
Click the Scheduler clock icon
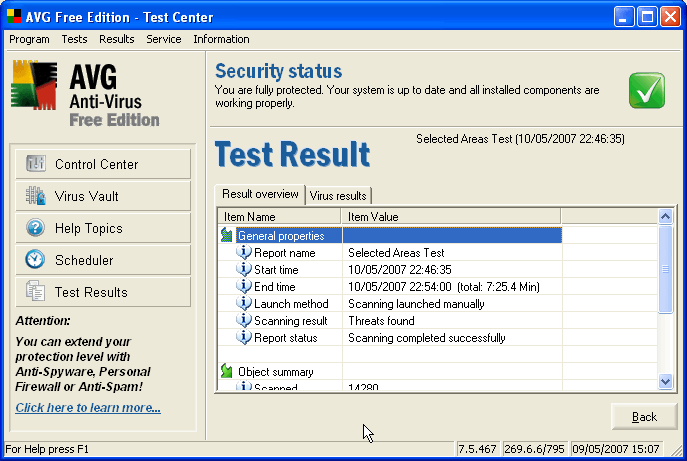tap(35, 259)
